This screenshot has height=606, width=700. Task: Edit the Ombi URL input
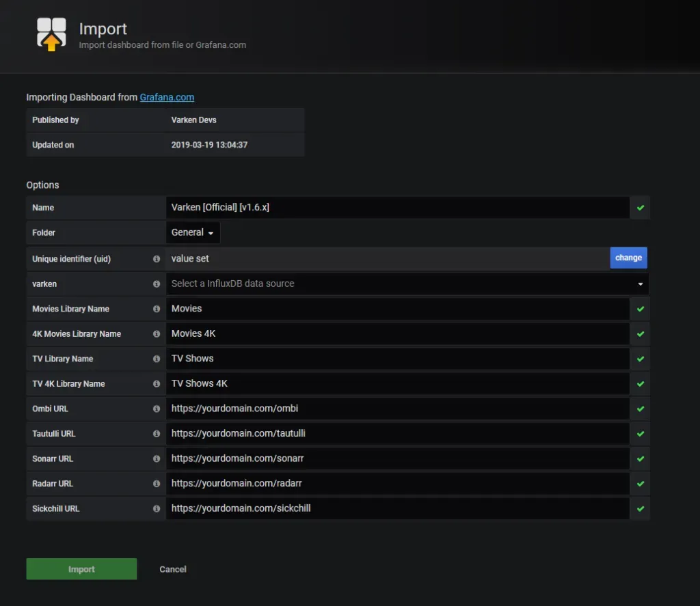click(398, 409)
